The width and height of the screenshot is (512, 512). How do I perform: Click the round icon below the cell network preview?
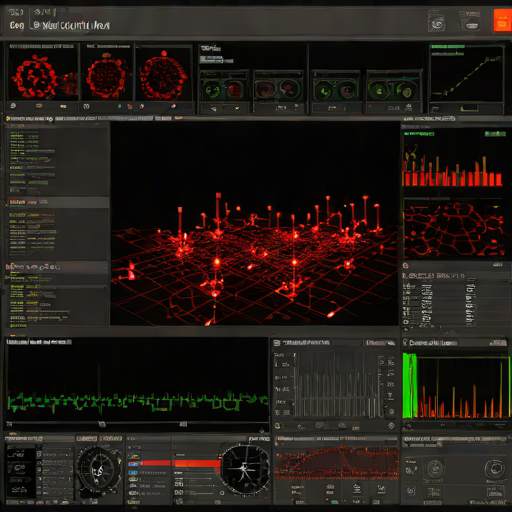tap(406, 266)
